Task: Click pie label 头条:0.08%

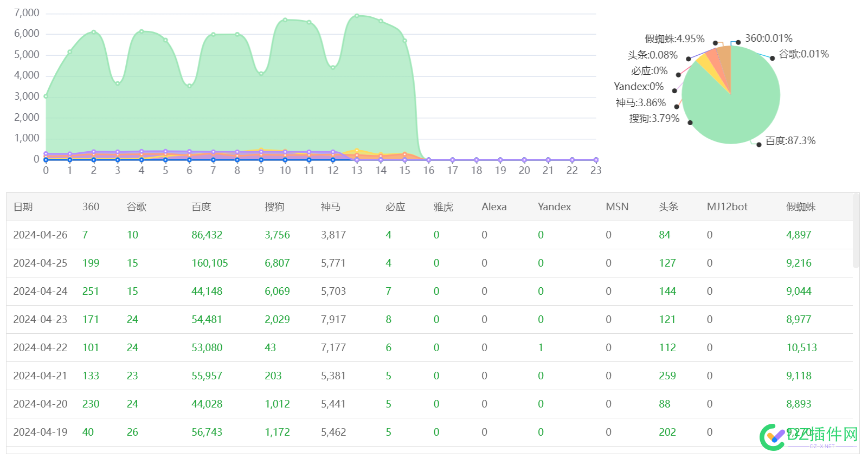Action: tap(653, 55)
